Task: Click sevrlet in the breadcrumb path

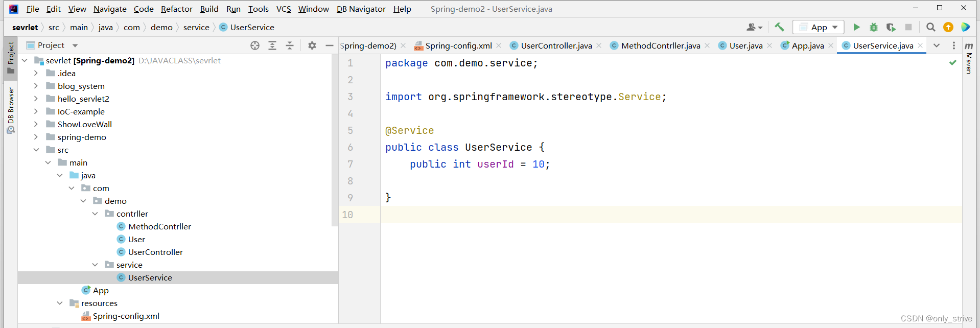Action: pyautogui.click(x=25, y=27)
